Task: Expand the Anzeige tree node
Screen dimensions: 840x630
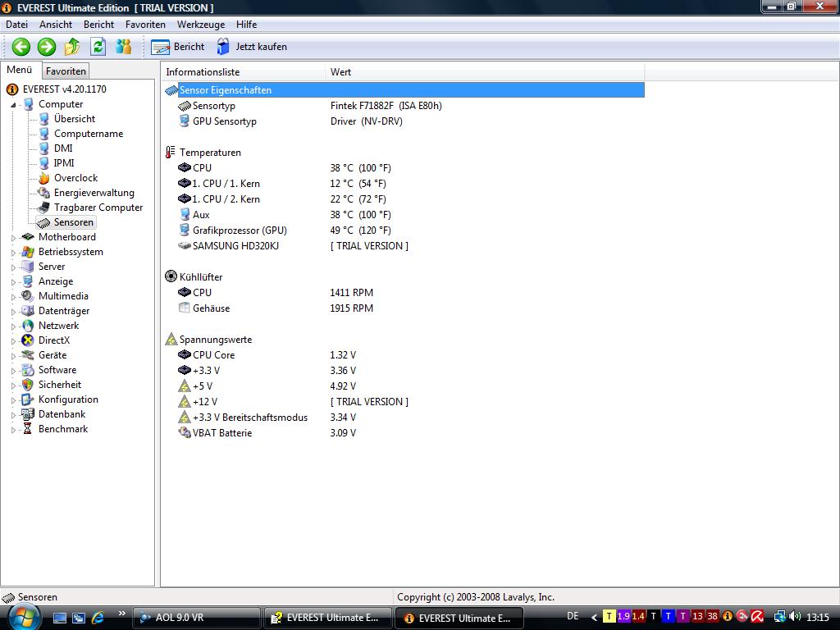Action: [14, 282]
